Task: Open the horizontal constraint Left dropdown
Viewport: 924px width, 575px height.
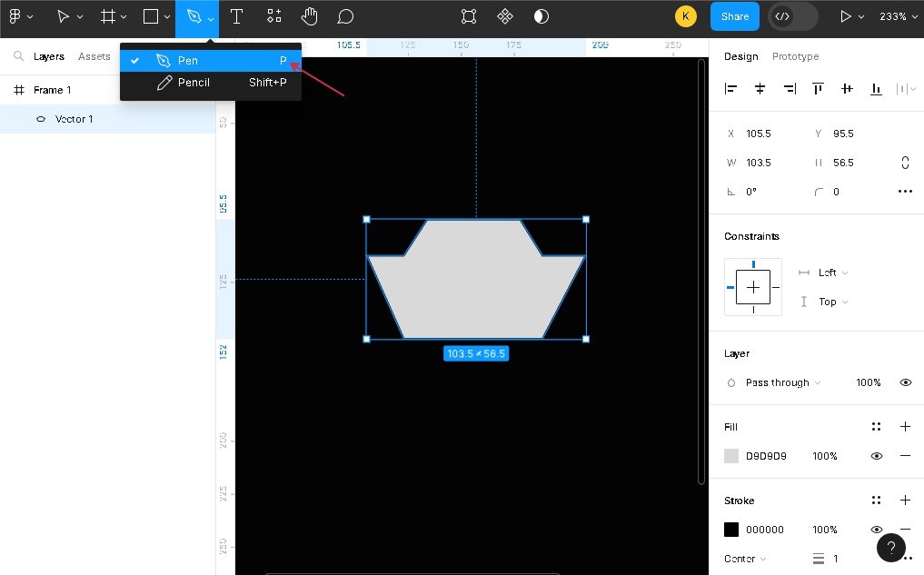Action: coord(832,273)
